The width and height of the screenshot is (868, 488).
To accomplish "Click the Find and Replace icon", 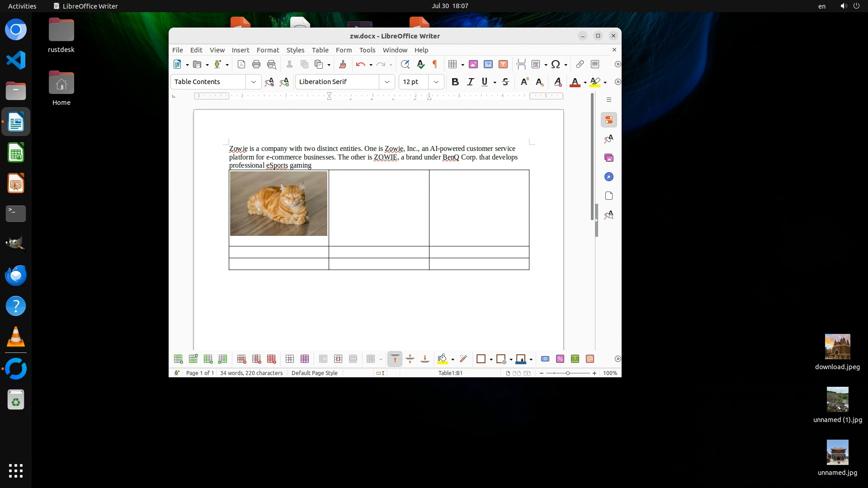I will coord(405,64).
